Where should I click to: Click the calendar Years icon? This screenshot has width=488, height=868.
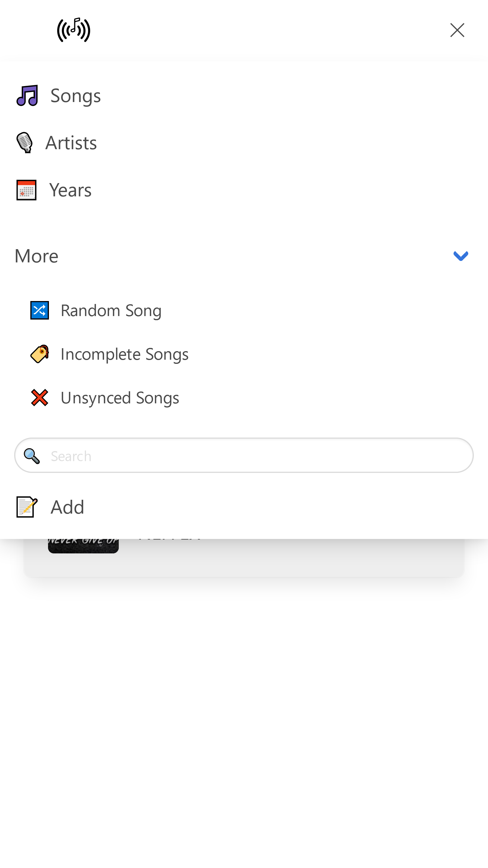(x=27, y=190)
